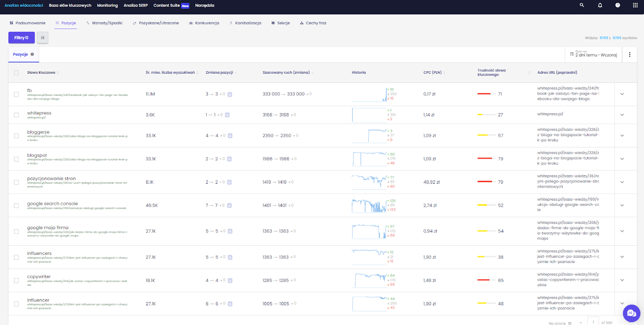Screen dimensions: 644x325
Task: Open the Wzrosty/Spadki tab
Action: coord(104,23)
